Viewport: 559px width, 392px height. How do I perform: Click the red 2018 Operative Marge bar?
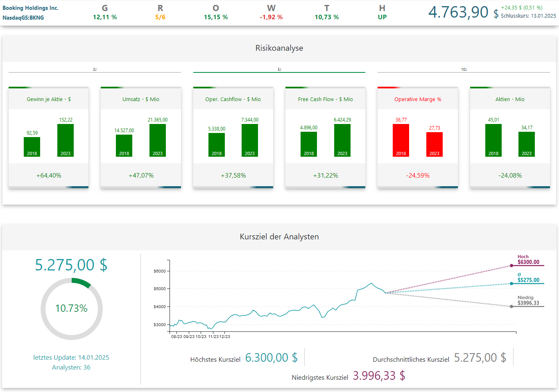click(x=401, y=140)
